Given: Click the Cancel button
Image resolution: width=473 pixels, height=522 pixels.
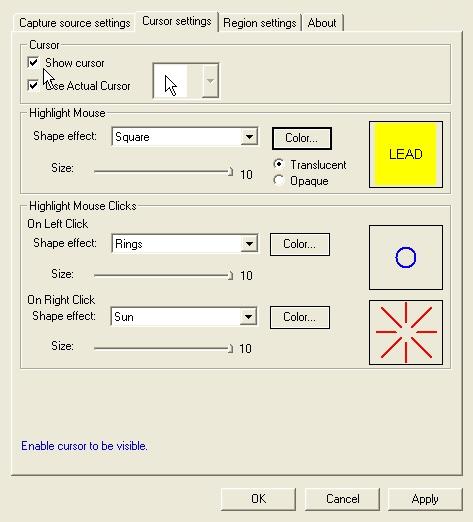Looking at the screenshot, I should coord(342,499).
